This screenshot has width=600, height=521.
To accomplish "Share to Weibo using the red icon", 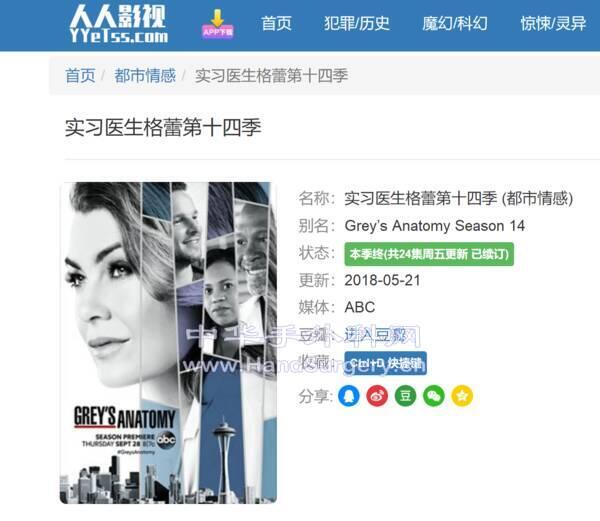I will point(377,396).
